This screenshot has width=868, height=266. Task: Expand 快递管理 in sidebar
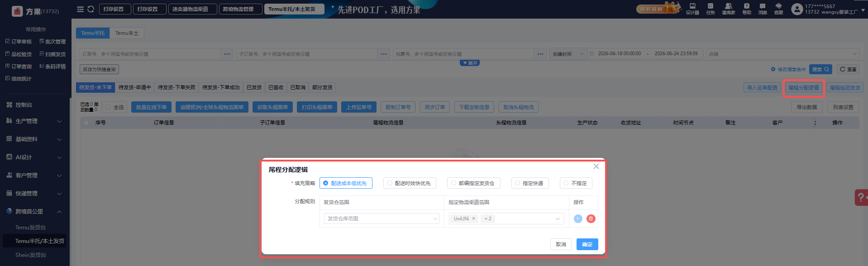pos(34,194)
